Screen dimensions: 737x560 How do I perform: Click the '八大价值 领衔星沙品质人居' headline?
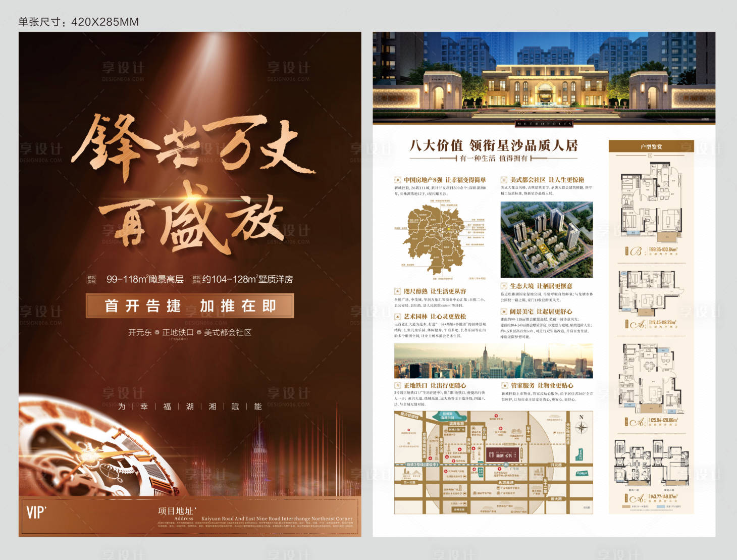(494, 146)
